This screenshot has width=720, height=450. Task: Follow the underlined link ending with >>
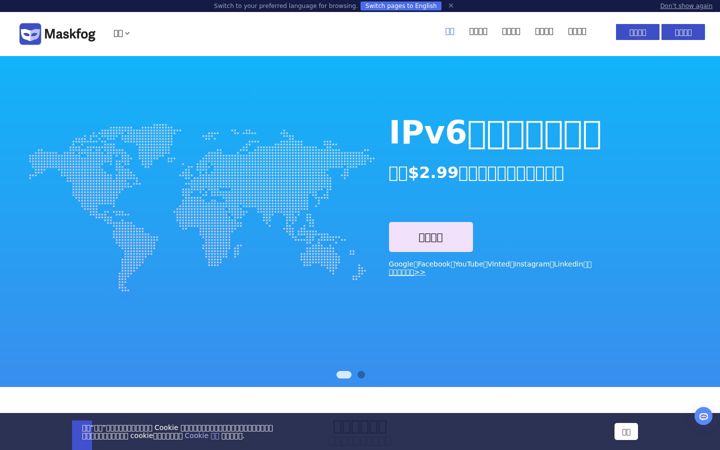pyautogui.click(x=407, y=272)
